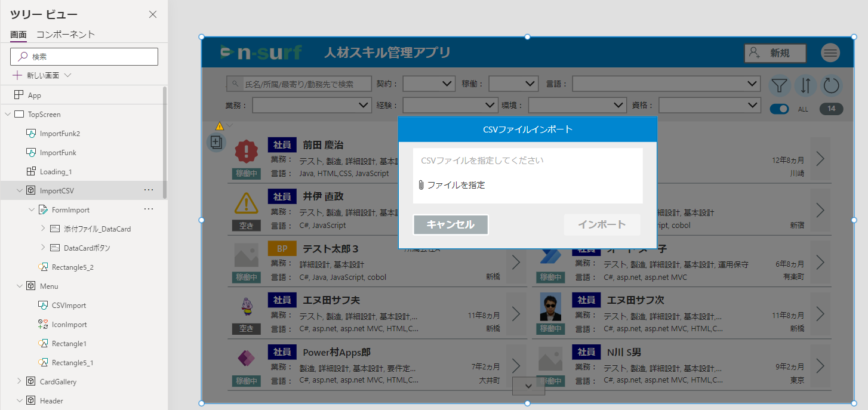
Task: Open the 業務 dropdown
Action: coord(312,105)
